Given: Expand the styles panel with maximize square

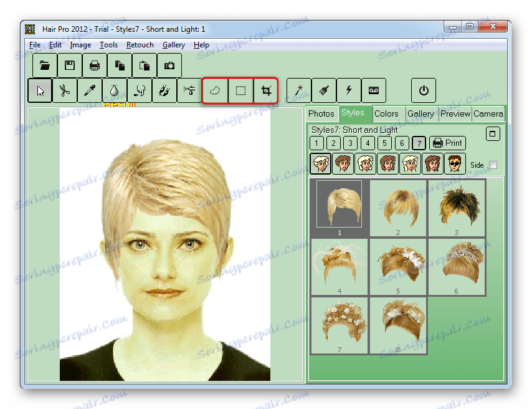Looking at the screenshot, I should [493, 134].
